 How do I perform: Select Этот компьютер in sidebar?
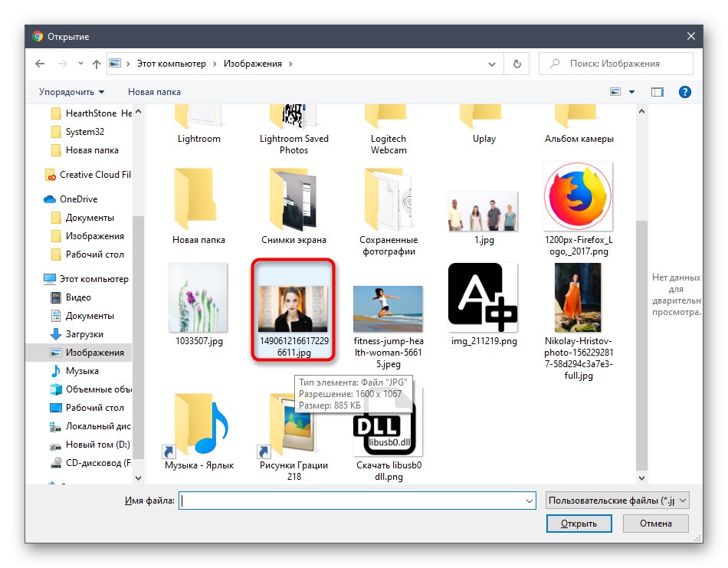[86, 279]
